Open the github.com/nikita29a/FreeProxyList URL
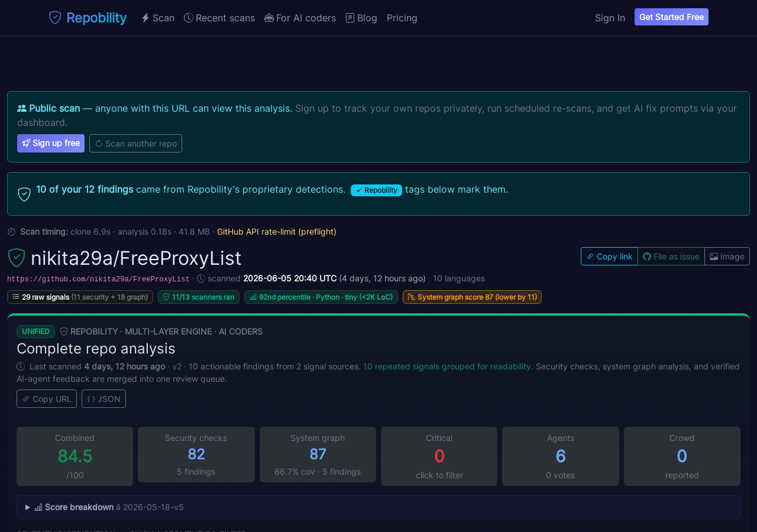This screenshot has width=757, height=532. pos(98,279)
